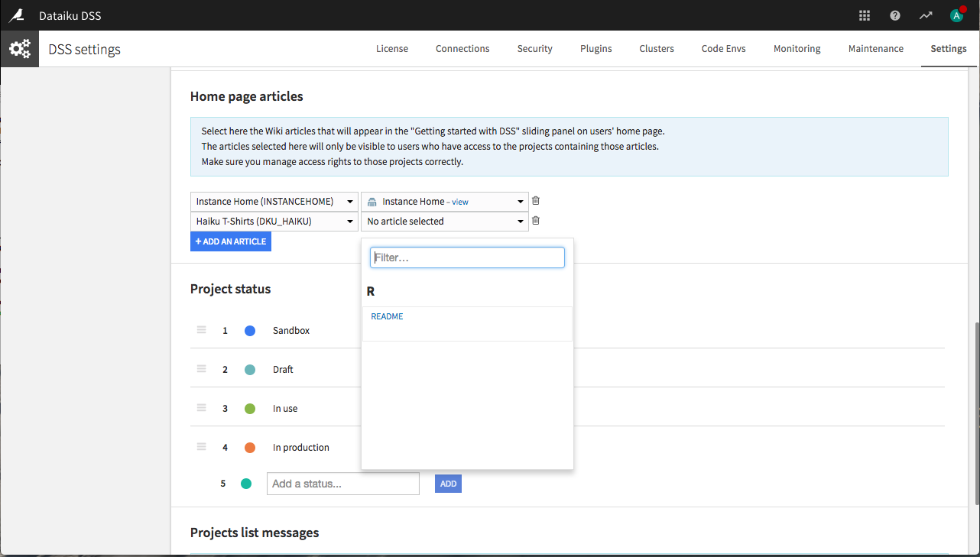
Task: Click the Home page articles heading
Action: [x=246, y=96]
